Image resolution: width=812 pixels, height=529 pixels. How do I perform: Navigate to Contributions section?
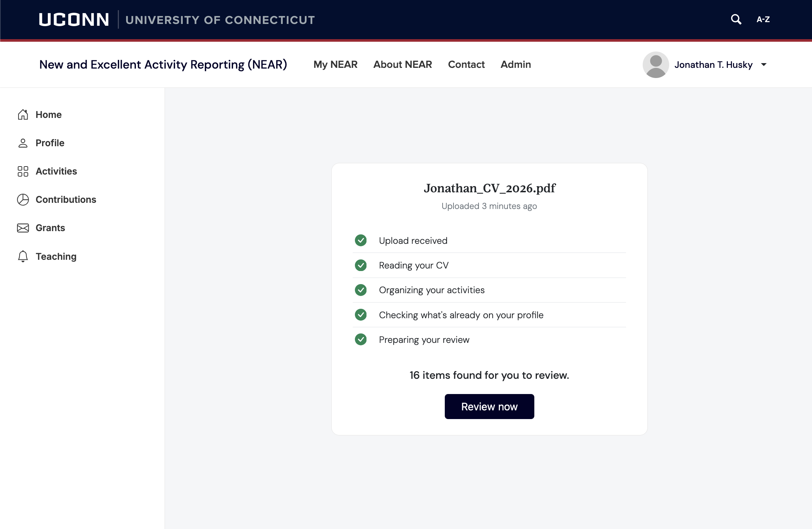coord(66,200)
